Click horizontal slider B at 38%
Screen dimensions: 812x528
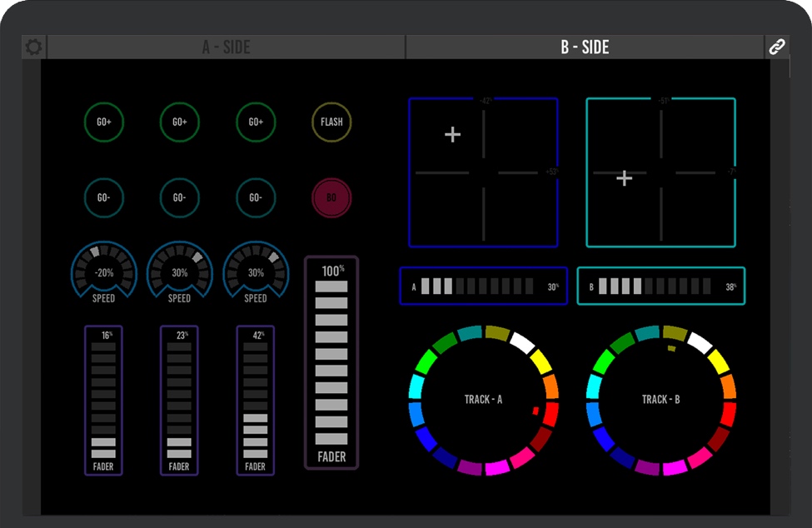pos(660,286)
